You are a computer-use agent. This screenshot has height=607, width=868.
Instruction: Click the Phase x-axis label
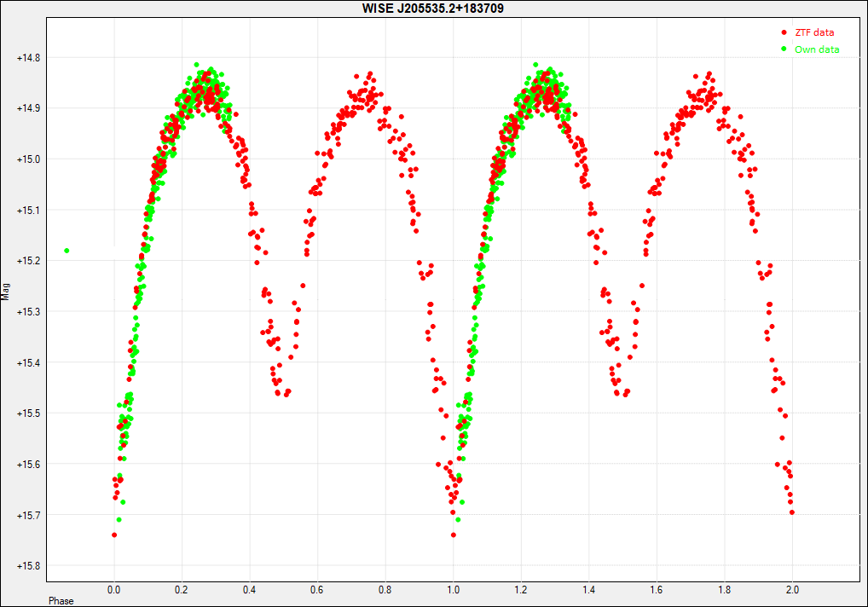[x=61, y=601]
